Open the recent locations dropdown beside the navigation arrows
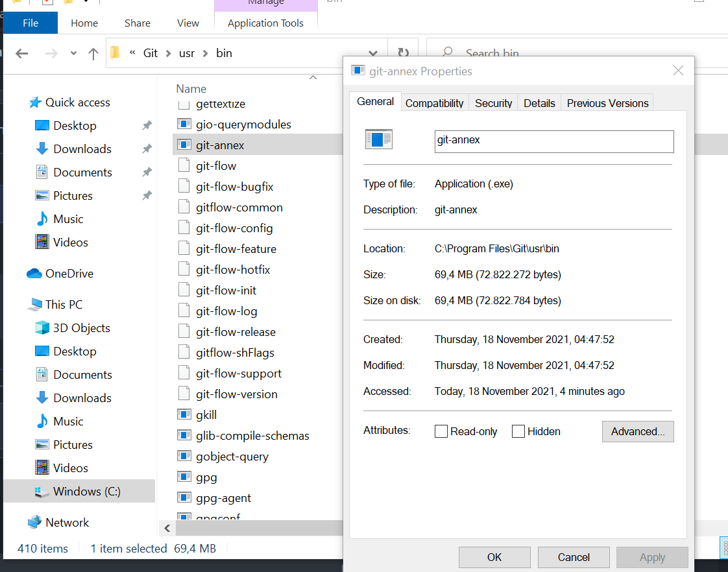Viewport: 728px width, 572px height. tap(73, 53)
